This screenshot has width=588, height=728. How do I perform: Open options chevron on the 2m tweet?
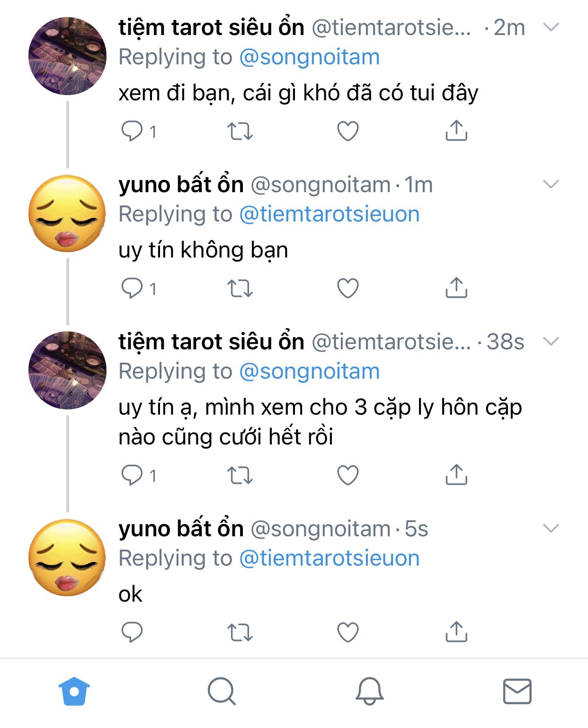[551, 27]
